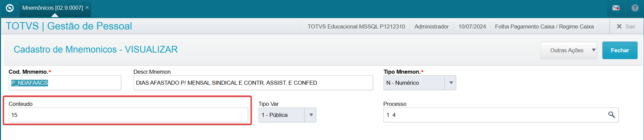This screenshot has height=140, width=644.
Task: Click the Conteudo field showing 15
Action: coord(128,115)
